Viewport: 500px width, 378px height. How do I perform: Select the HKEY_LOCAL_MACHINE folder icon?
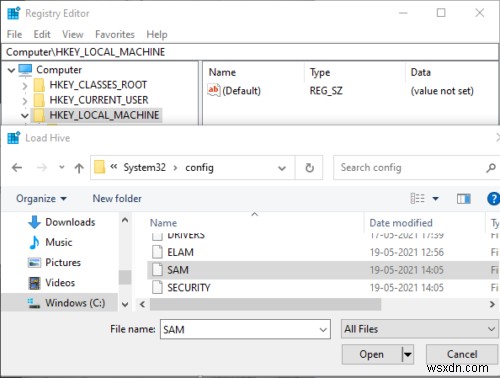(39, 115)
